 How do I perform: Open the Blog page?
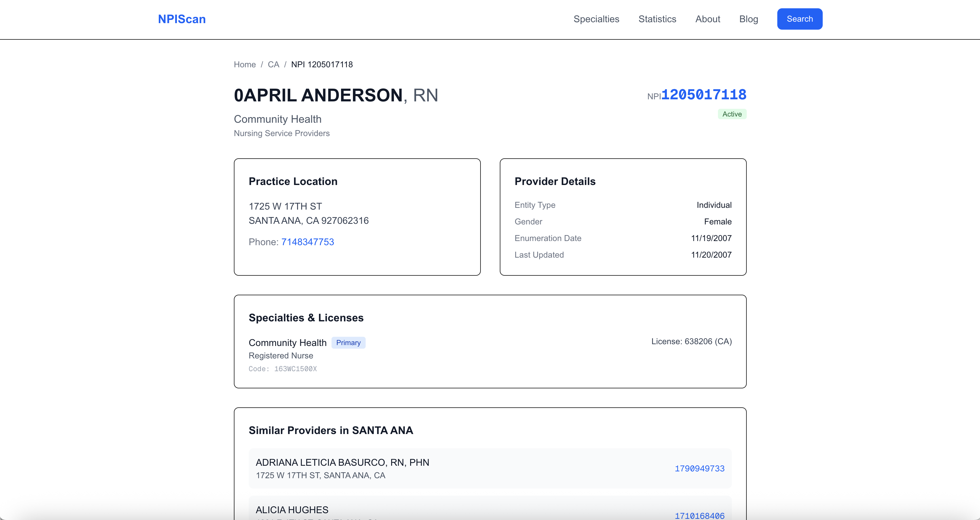pyautogui.click(x=748, y=19)
